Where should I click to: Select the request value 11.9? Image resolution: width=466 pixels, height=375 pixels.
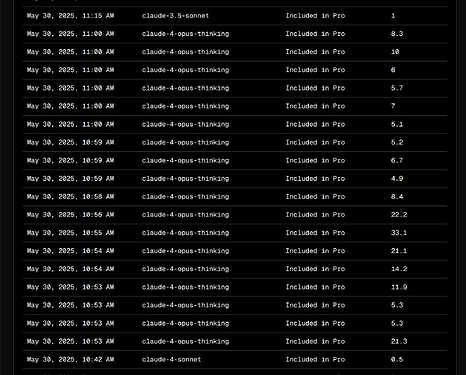point(399,287)
